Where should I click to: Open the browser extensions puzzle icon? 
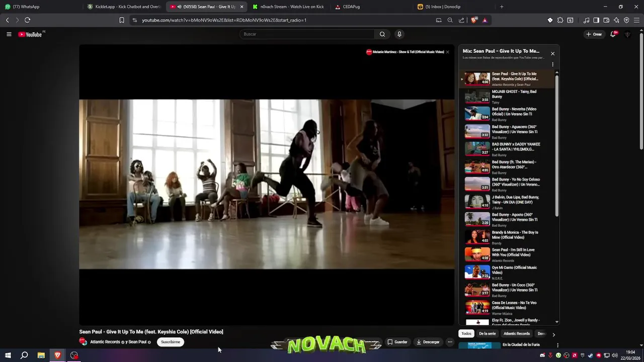click(560, 20)
